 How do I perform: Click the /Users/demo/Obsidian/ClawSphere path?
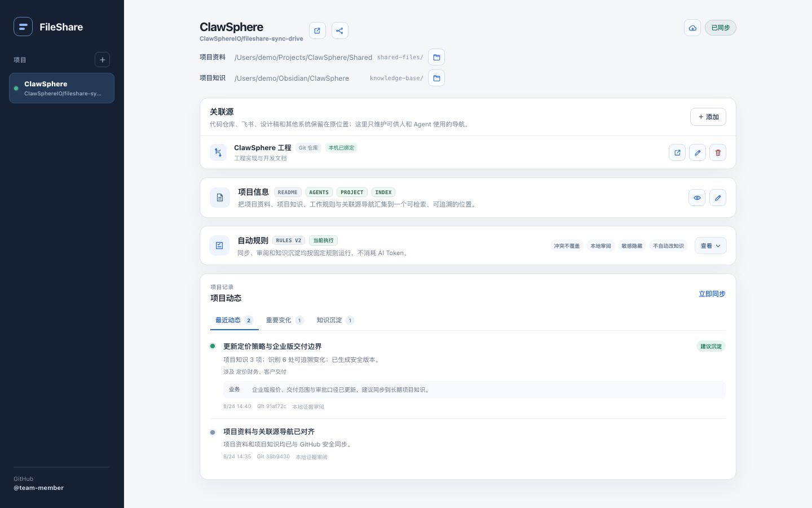click(292, 78)
